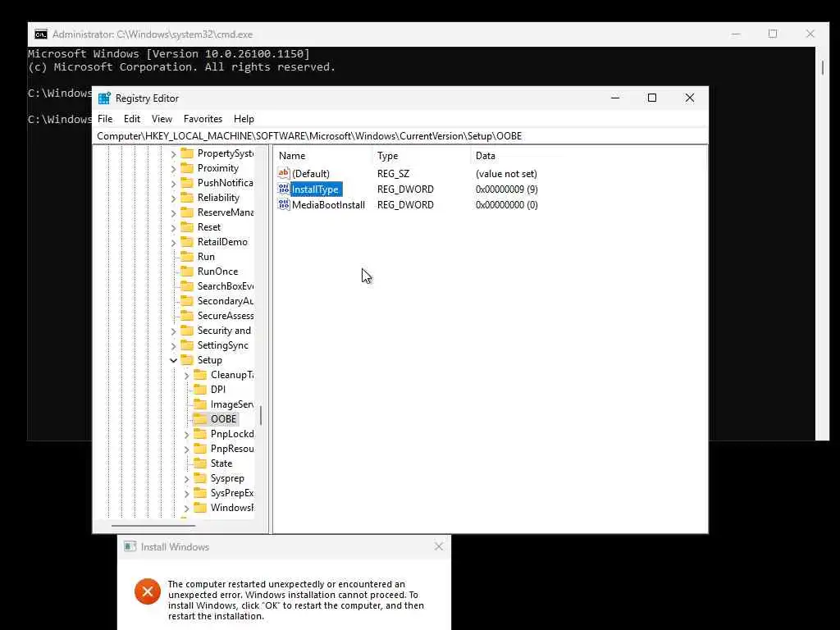Viewport: 840px width, 630px height.
Task: Select the (Default) value name
Action: click(311, 174)
